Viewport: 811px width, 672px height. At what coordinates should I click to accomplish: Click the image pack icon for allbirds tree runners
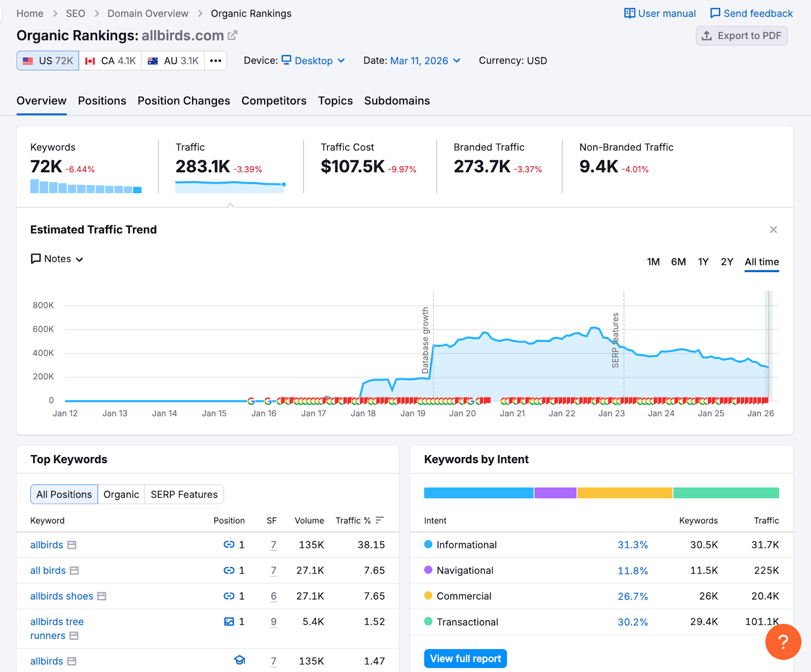(230, 621)
